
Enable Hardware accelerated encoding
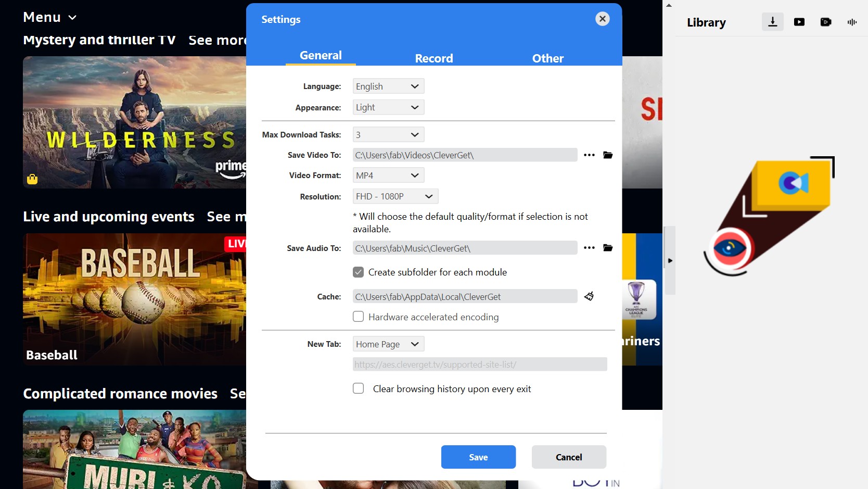(359, 317)
